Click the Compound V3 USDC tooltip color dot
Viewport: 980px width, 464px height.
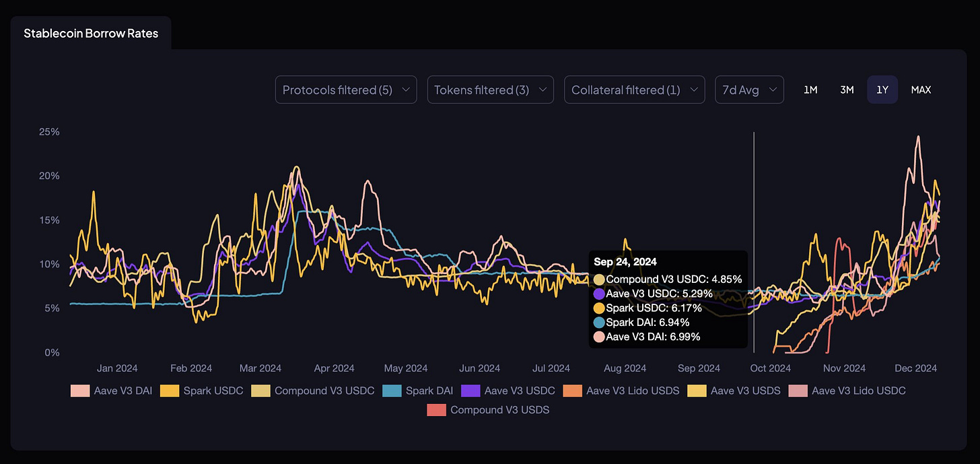599,279
